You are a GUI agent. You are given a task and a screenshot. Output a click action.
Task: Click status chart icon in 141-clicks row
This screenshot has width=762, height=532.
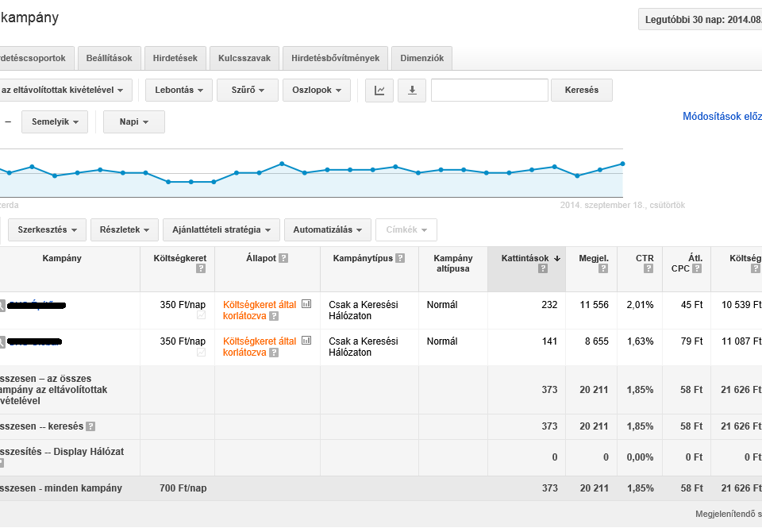tap(306, 341)
